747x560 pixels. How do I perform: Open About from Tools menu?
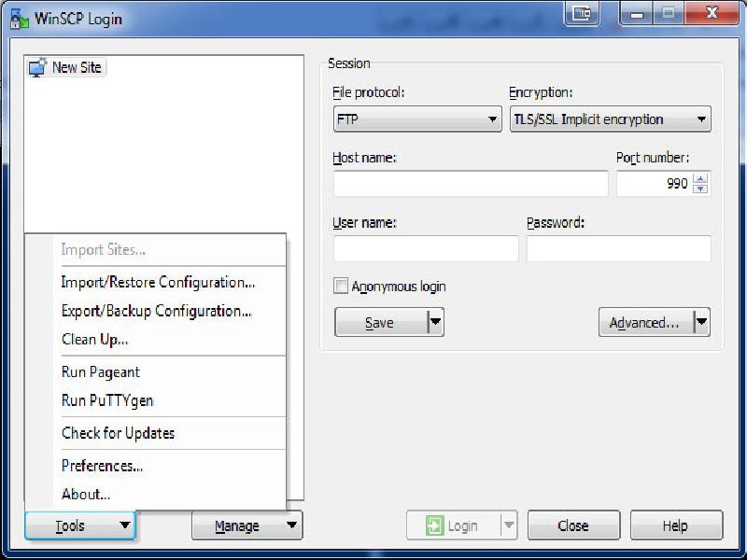click(86, 494)
